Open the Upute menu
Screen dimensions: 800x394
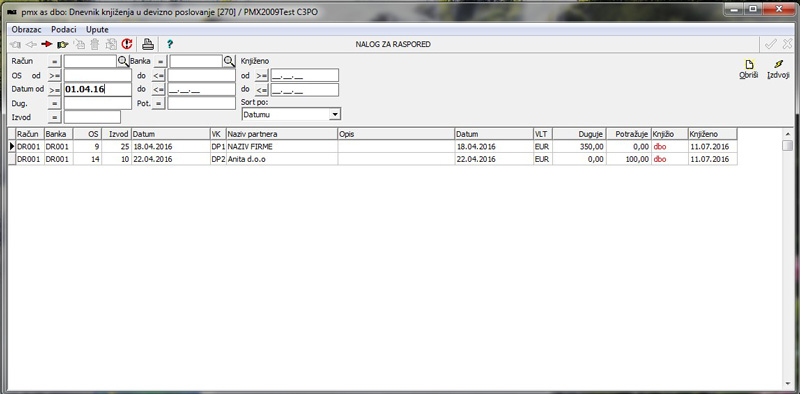[x=97, y=29]
